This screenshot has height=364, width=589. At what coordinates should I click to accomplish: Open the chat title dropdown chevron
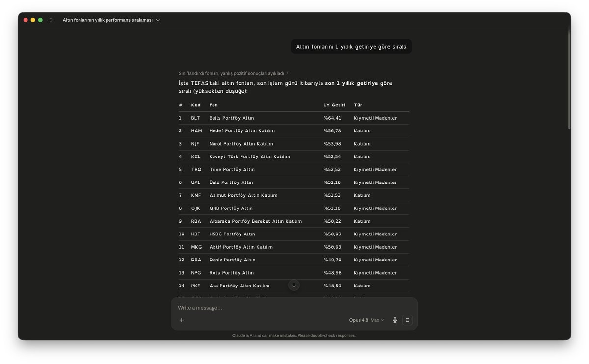(158, 20)
